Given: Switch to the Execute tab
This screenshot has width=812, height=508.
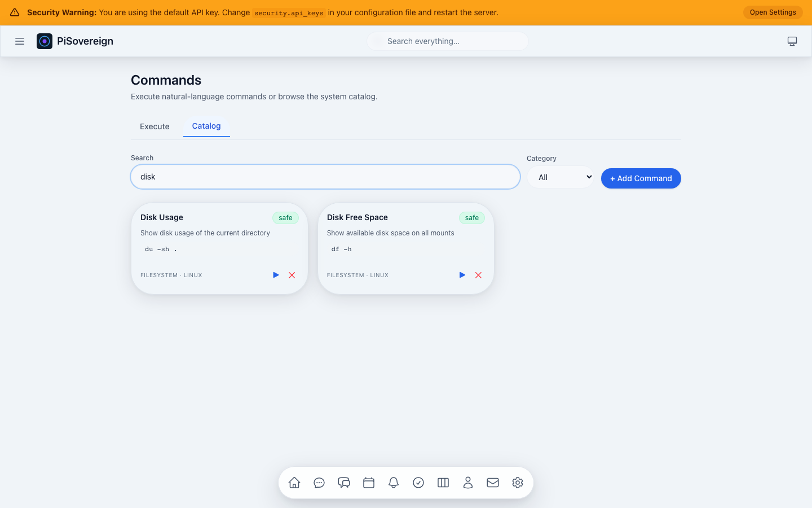Looking at the screenshot, I should click(155, 126).
